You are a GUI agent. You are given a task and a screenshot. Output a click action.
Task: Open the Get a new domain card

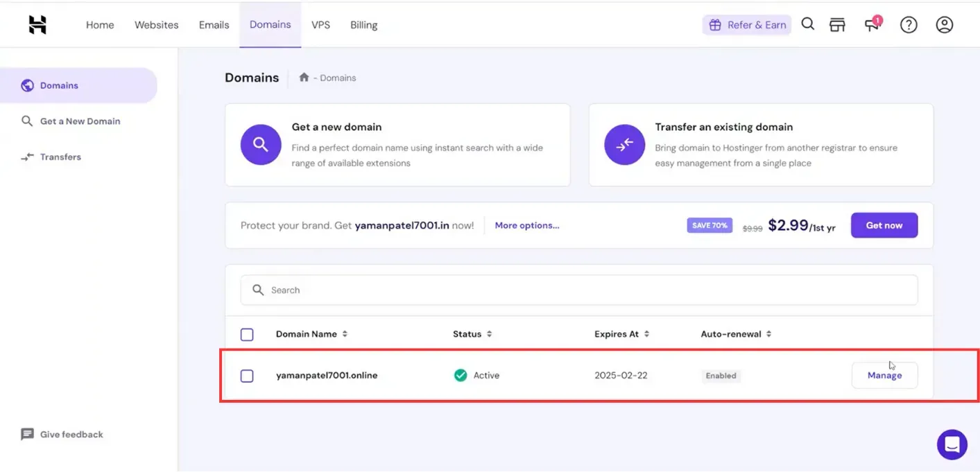pyautogui.click(x=397, y=145)
